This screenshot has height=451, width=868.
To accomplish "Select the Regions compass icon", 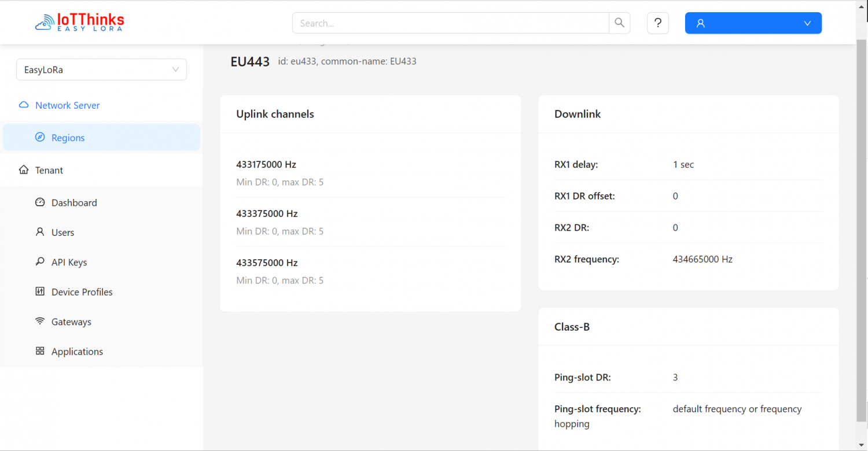I will pos(40,137).
